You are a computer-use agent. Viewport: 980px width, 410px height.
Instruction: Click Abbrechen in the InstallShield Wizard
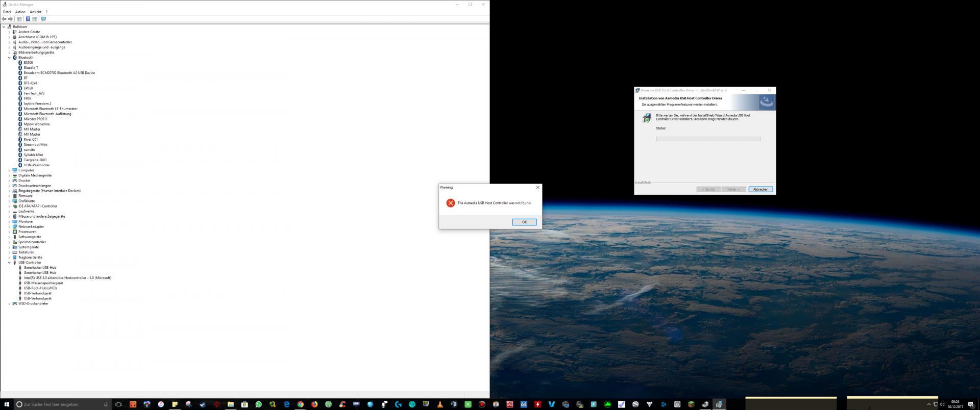pos(761,189)
